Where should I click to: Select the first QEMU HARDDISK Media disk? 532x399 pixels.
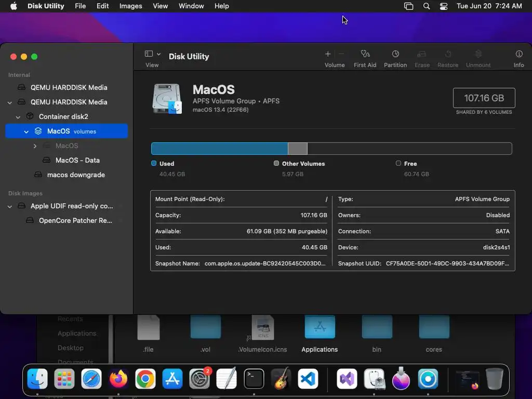[x=66, y=87]
